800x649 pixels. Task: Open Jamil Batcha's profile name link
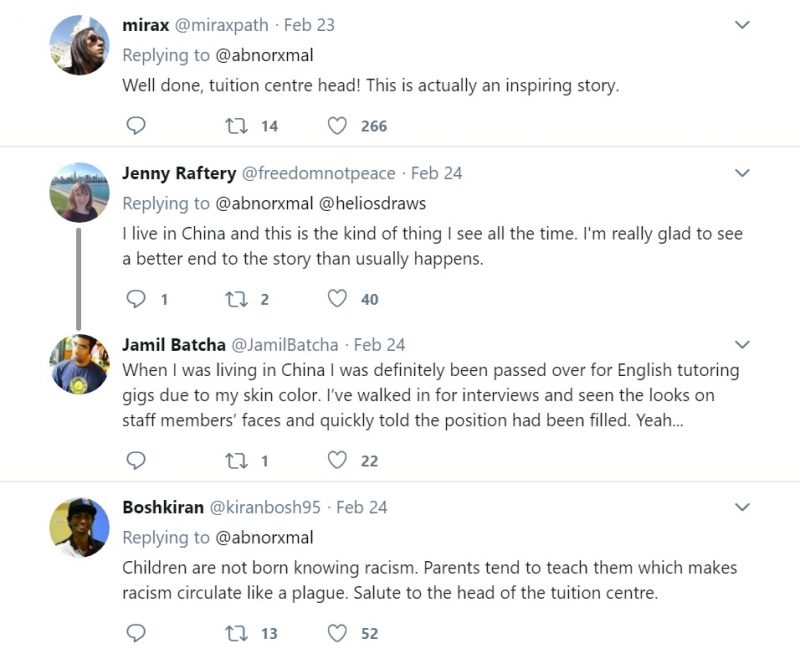(x=174, y=345)
